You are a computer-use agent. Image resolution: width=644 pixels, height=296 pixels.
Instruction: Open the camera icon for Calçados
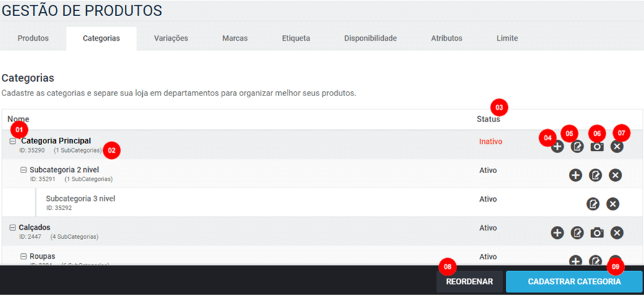(x=597, y=233)
